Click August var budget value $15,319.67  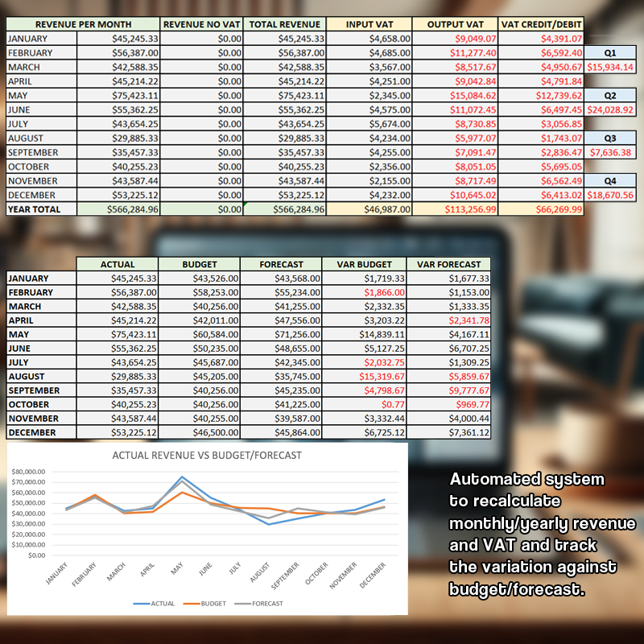365,376
